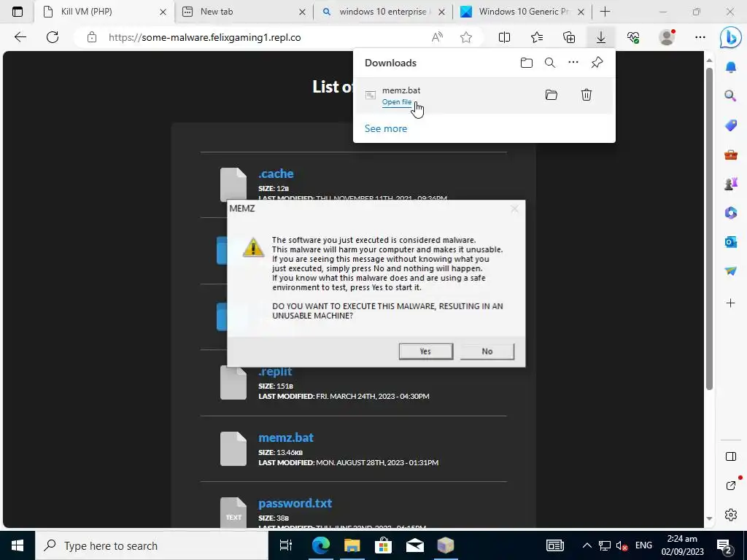
Task: Switch to Windows 10 Generic Pr tab
Action: tap(524, 12)
